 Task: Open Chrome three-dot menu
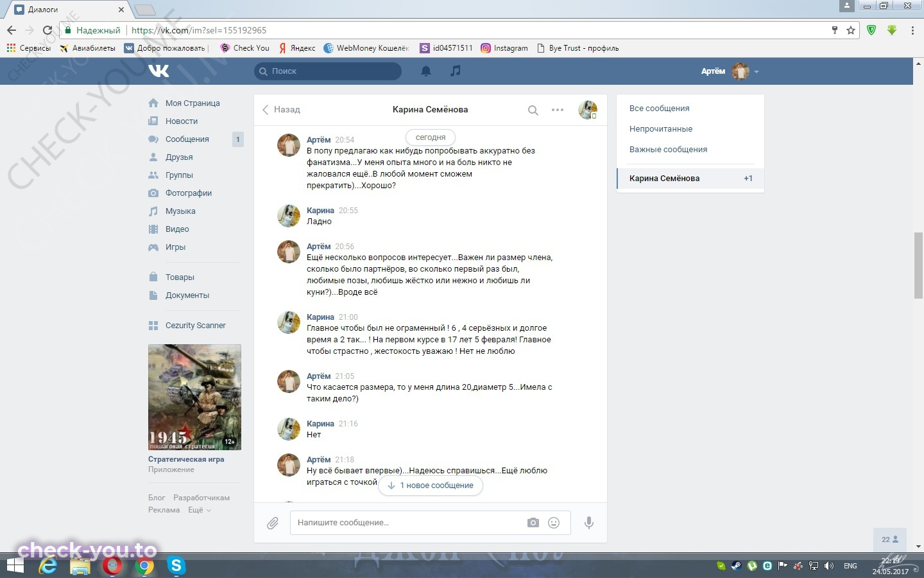point(912,30)
